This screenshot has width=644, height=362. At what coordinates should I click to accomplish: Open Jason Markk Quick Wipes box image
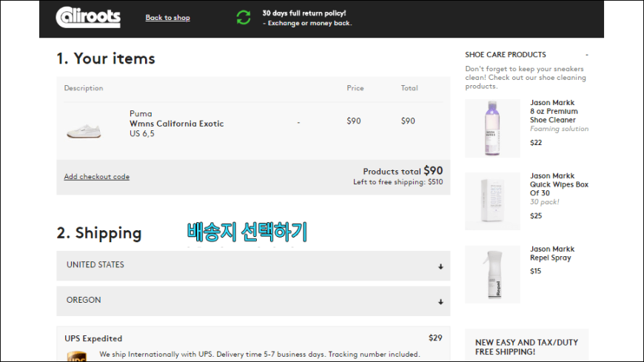tap(492, 201)
